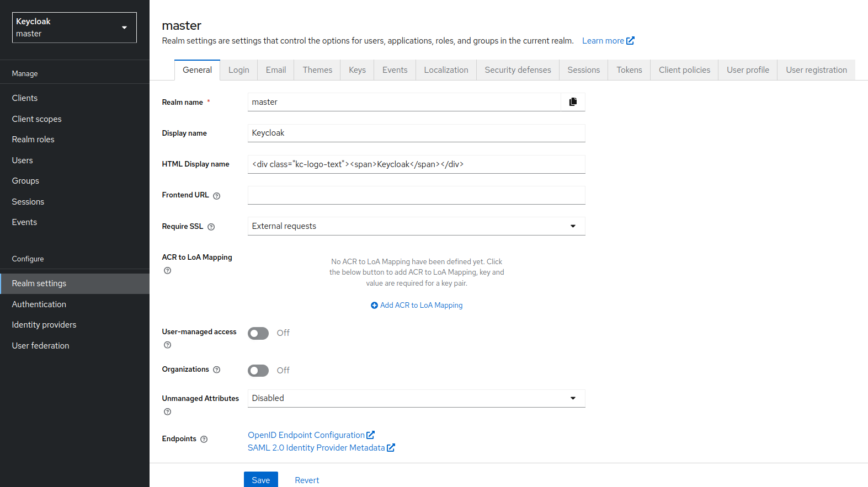Click external link icon beside Learn more

click(x=630, y=41)
